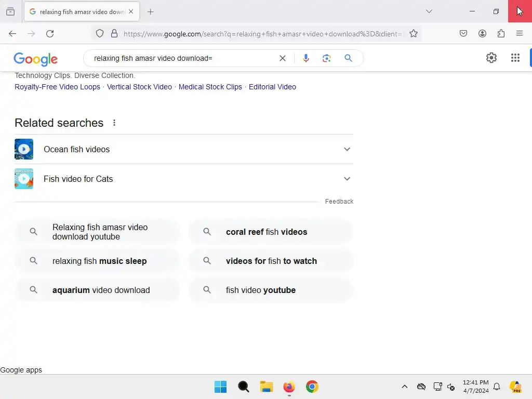Open Windows Start menu
The width and height of the screenshot is (532, 399).
coord(220,387)
